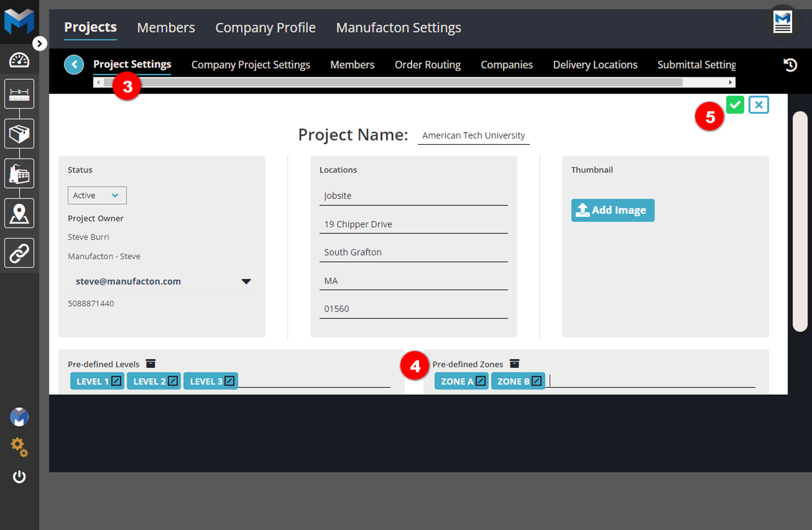
Task: Expand the sidebar with the arrow toggle
Action: pos(40,44)
